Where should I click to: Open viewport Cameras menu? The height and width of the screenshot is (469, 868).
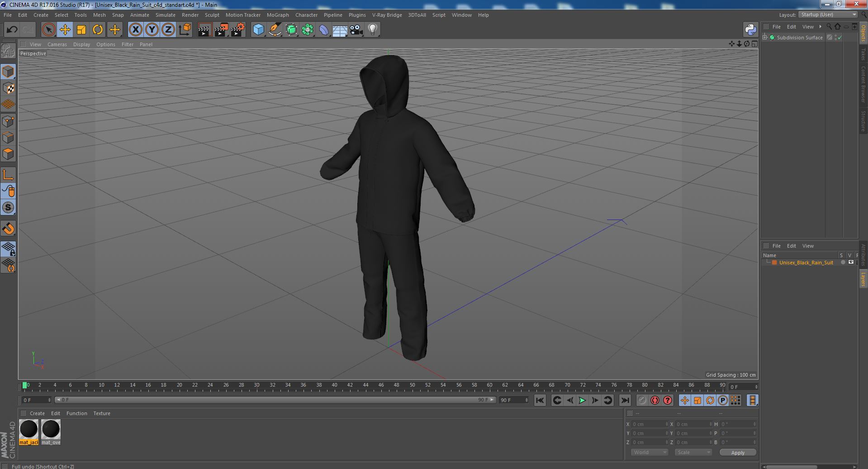pyautogui.click(x=57, y=44)
